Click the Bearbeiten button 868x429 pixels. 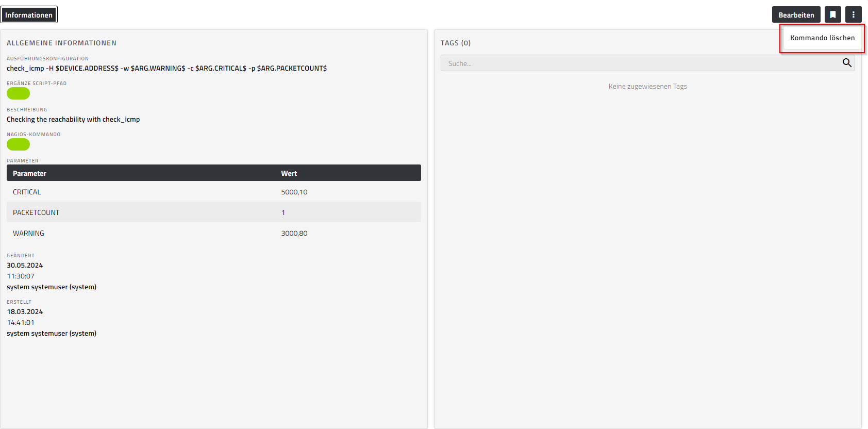pos(796,14)
